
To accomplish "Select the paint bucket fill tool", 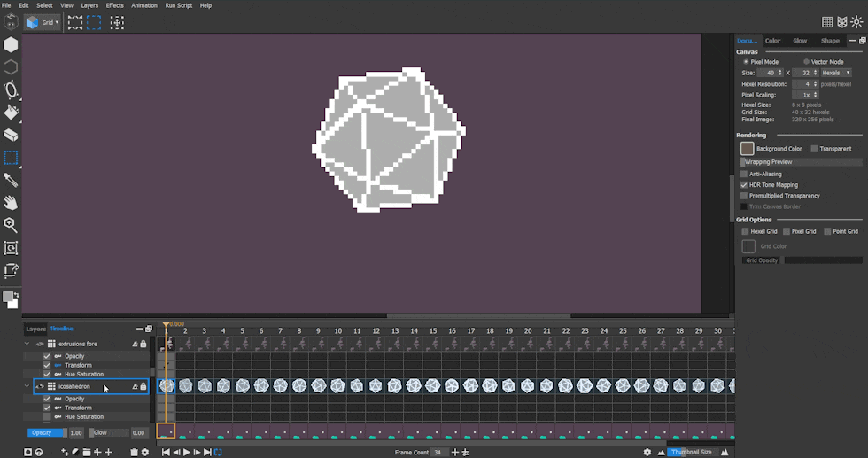I will point(11,113).
